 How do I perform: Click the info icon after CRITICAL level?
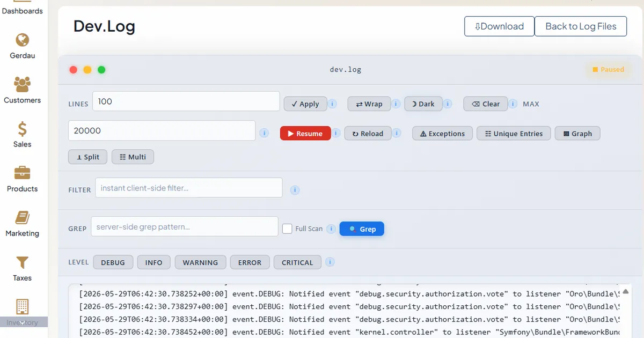330,262
